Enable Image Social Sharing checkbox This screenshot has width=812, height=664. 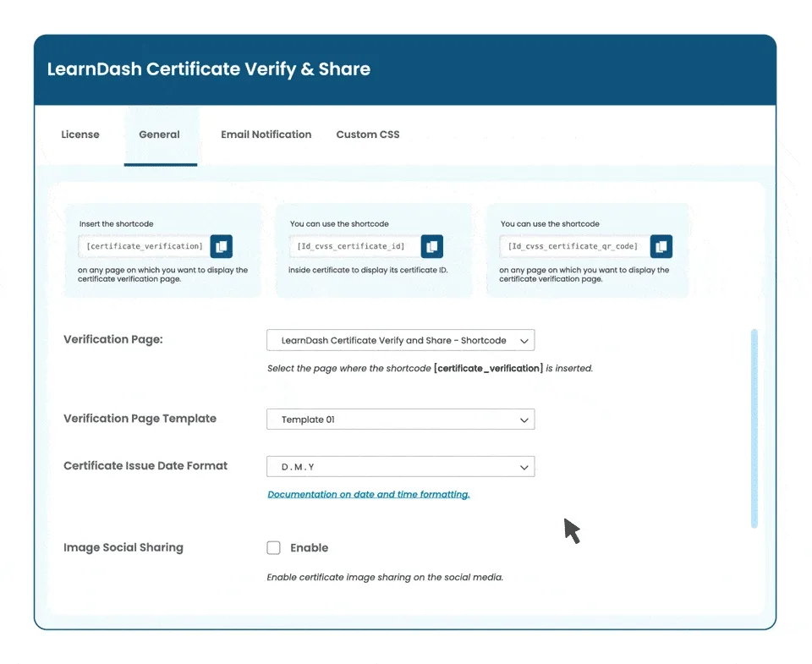273,547
